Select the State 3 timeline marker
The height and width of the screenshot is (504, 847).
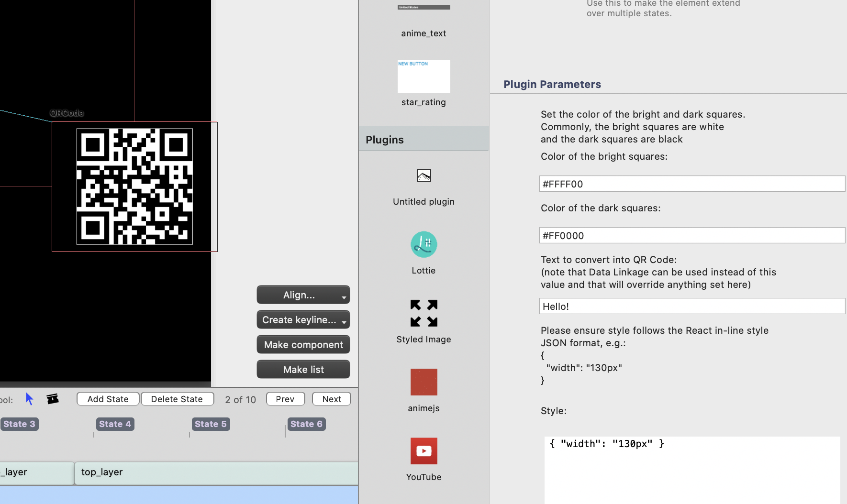(19, 424)
